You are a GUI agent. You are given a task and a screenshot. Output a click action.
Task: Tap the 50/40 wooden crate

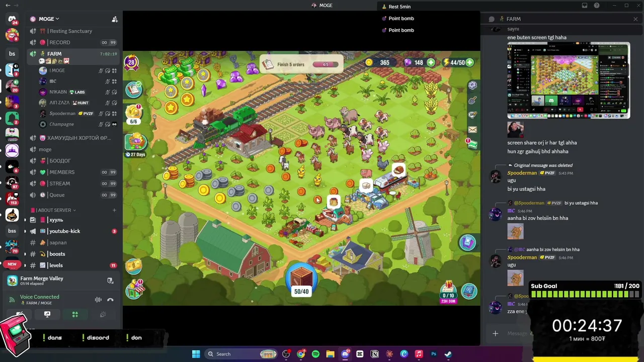301,279
